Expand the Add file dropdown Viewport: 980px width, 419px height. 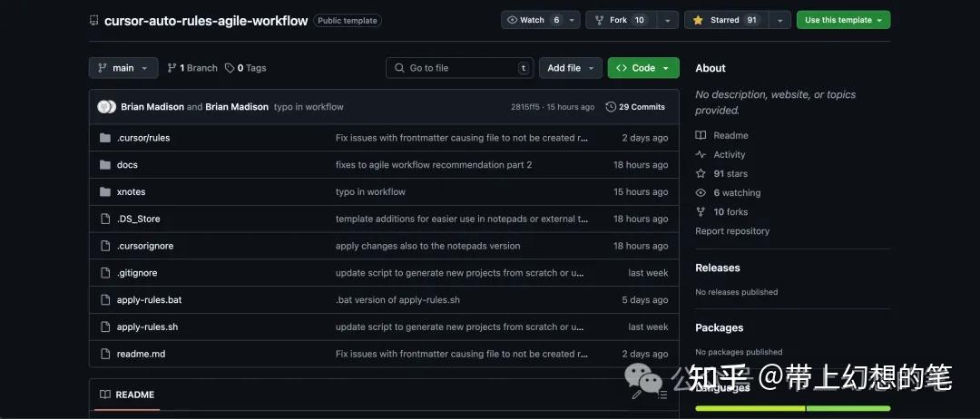point(571,68)
